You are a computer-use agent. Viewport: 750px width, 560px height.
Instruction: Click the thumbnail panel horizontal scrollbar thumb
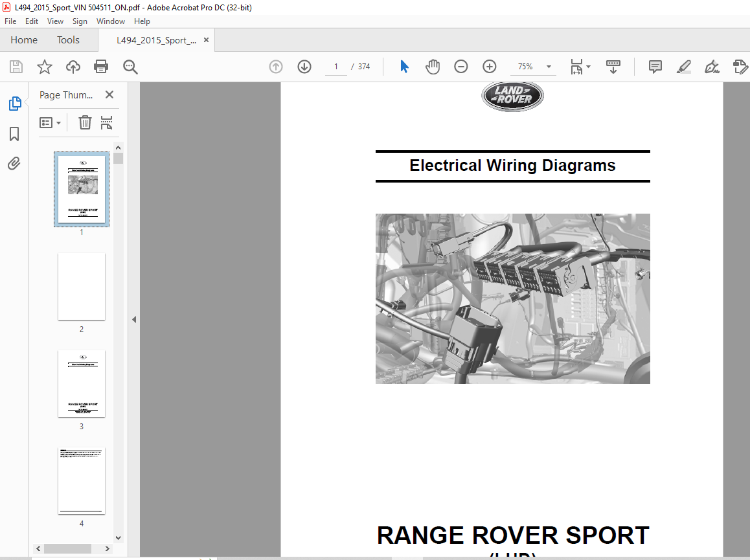(67, 548)
